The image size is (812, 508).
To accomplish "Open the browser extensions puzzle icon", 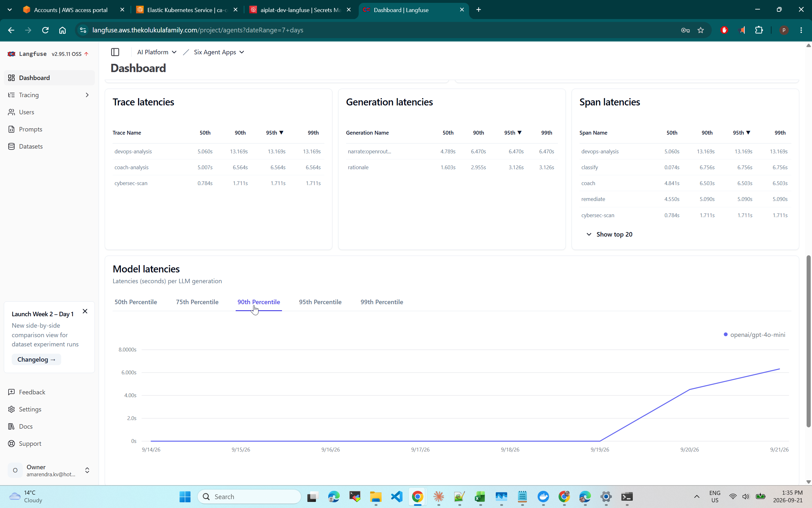I will [759, 30].
